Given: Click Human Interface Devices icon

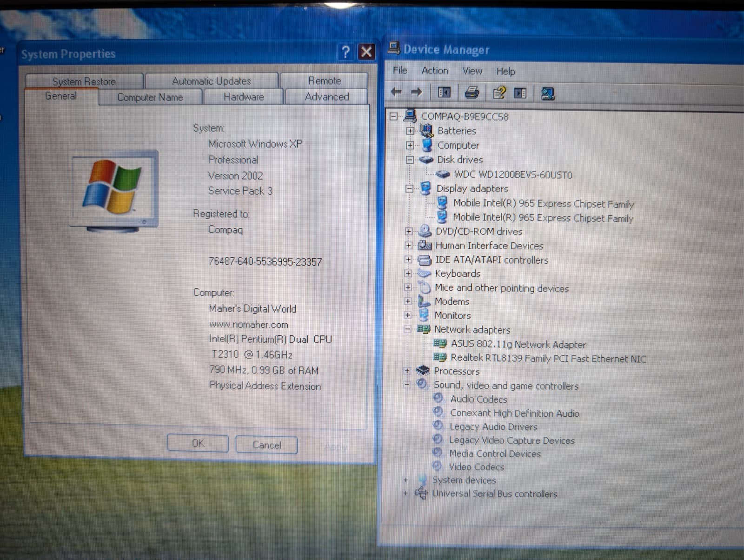Looking at the screenshot, I should point(425,245).
